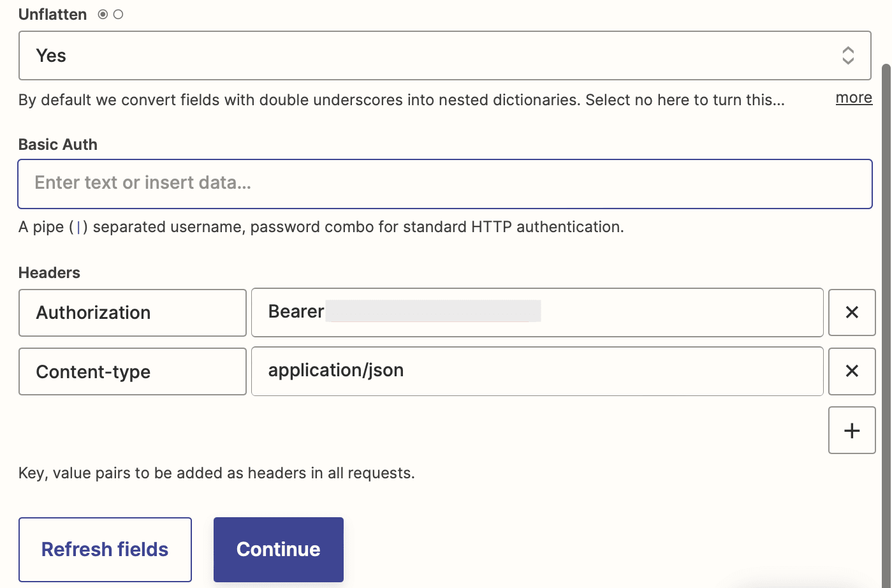Add a new header row with plus button
Screen dimensions: 892x588
pyautogui.click(x=852, y=430)
